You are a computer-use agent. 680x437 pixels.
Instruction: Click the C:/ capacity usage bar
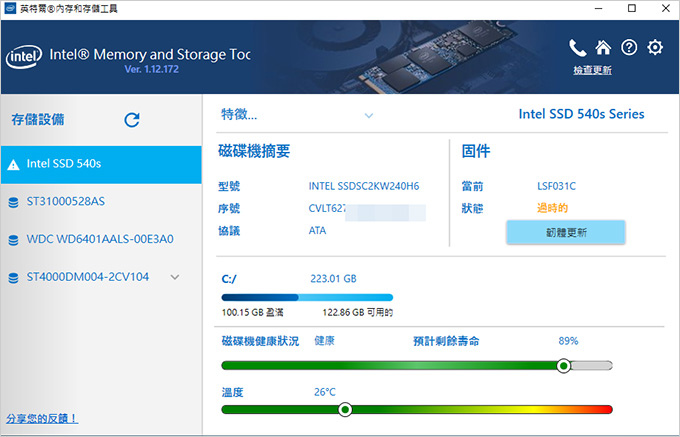(x=307, y=297)
